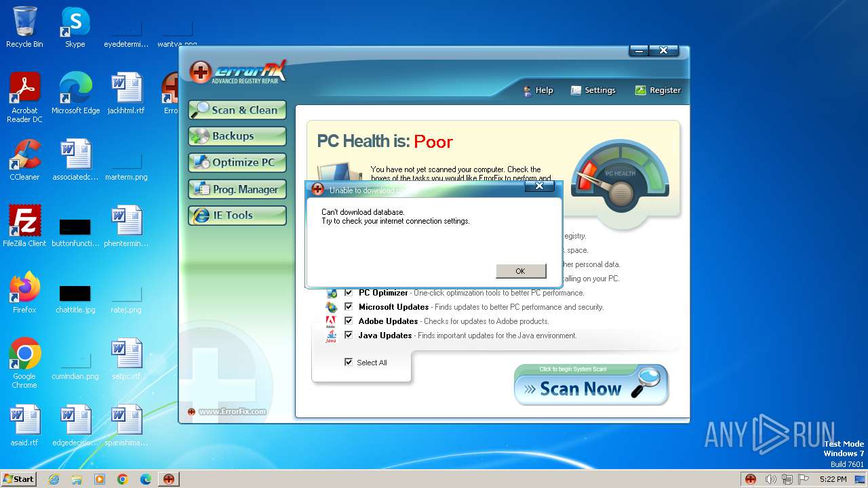
Task: Select asaid.rtf file on desktop
Action: pos(24,426)
